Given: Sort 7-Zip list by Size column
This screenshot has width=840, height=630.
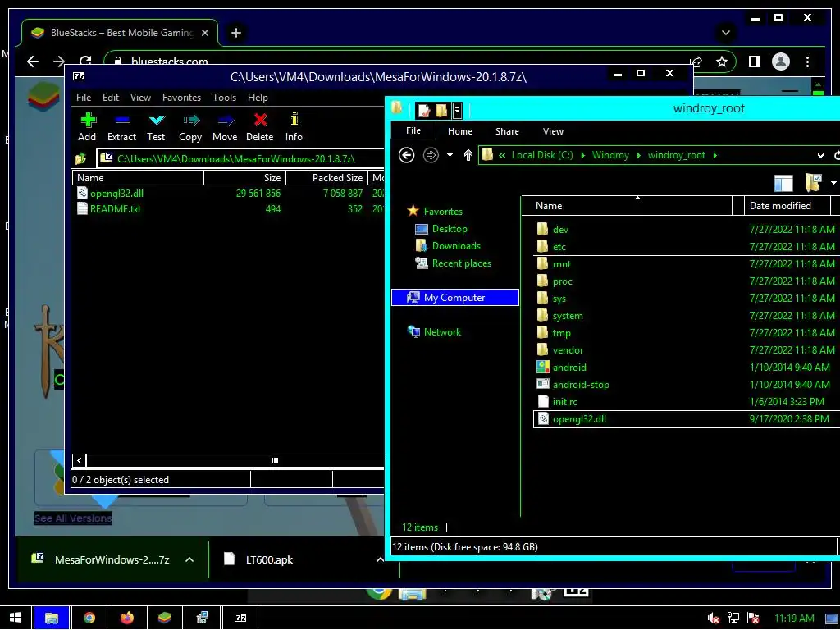Looking at the screenshot, I should 244,178.
